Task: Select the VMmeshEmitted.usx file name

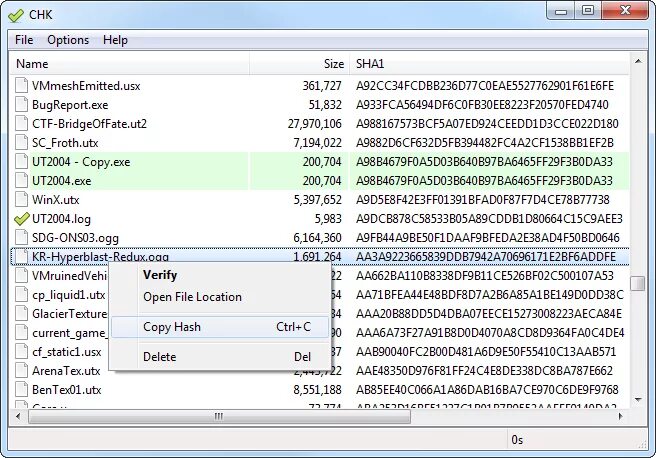Action: pyautogui.click(x=86, y=86)
